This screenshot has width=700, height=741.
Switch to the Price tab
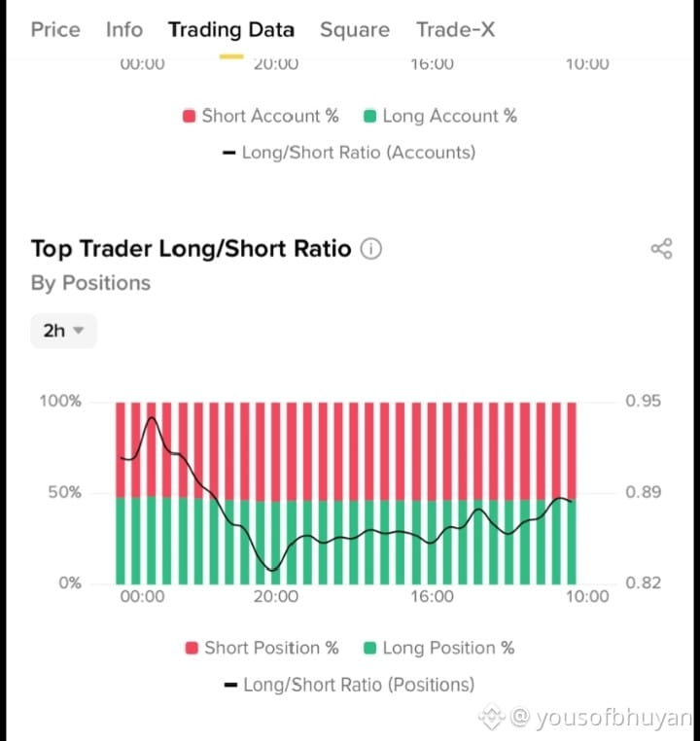[55, 30]
